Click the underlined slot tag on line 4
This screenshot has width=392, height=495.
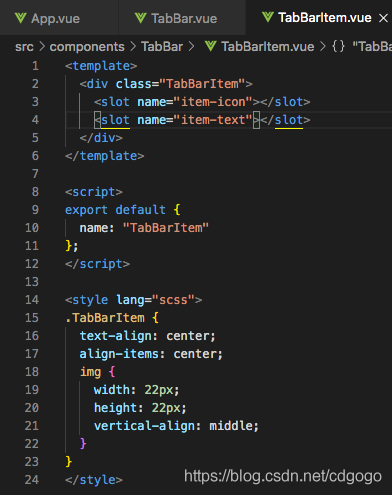tap(115, 120)
